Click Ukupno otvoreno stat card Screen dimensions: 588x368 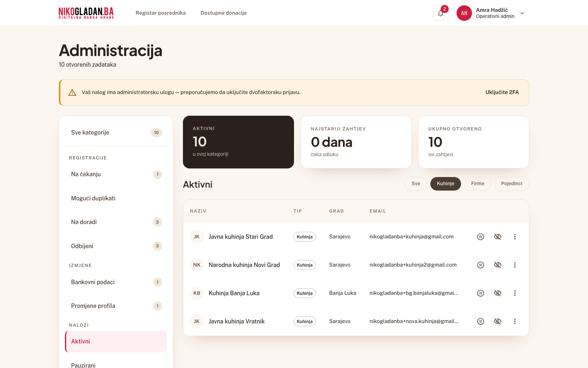click(x=474, y=142)
